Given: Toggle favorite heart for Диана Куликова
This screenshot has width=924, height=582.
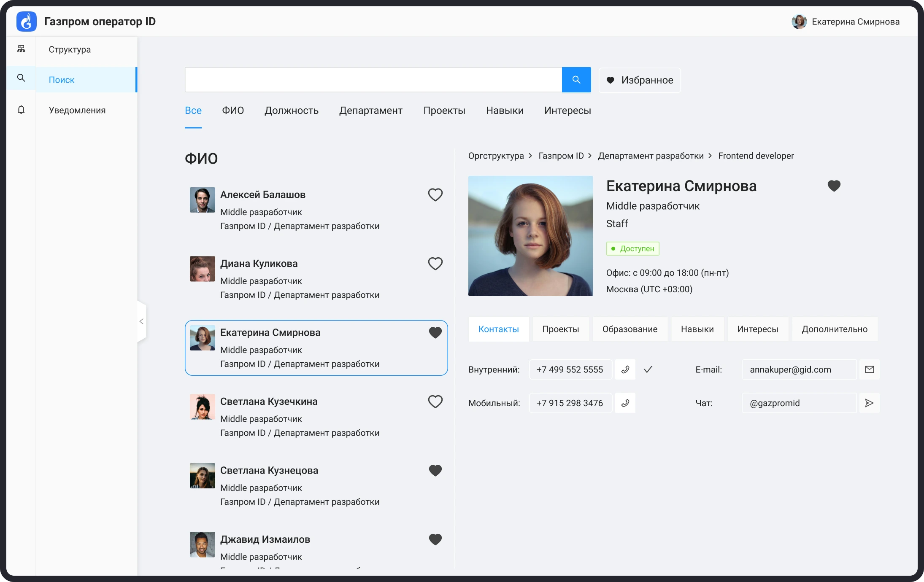Looking at the screenshot, I should click(x=435, y=264).
